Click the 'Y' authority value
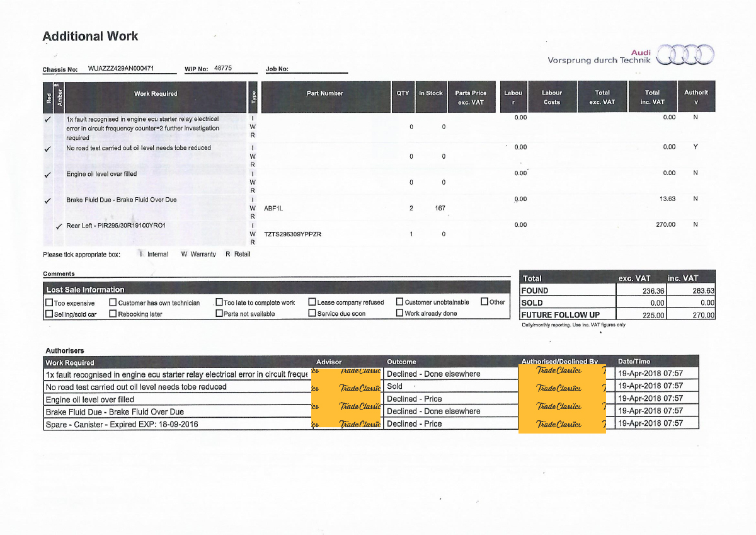The image size is (756, 535). point(696,147)
